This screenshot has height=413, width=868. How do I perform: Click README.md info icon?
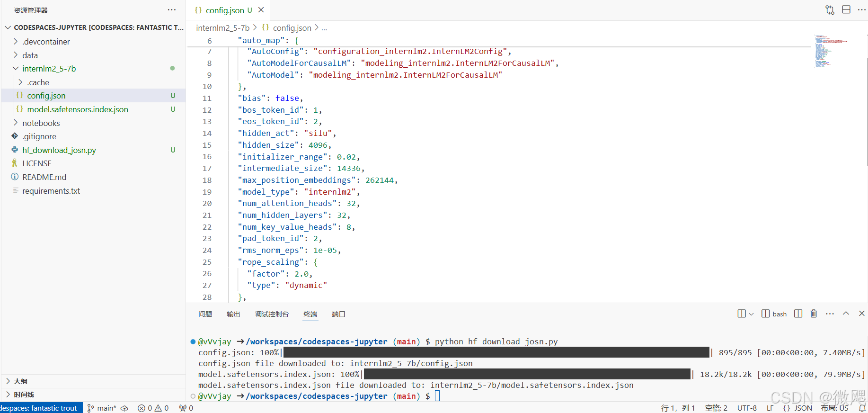tap(15, 177)
